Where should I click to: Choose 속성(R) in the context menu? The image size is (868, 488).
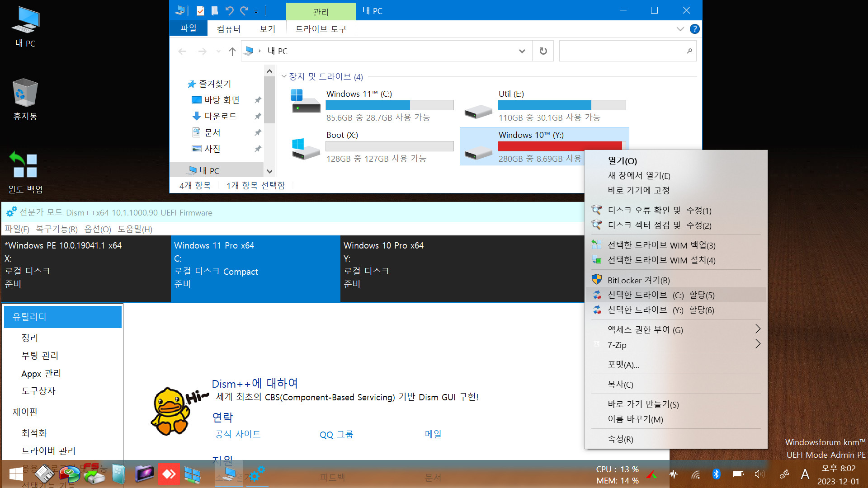(x=620, y=439)
